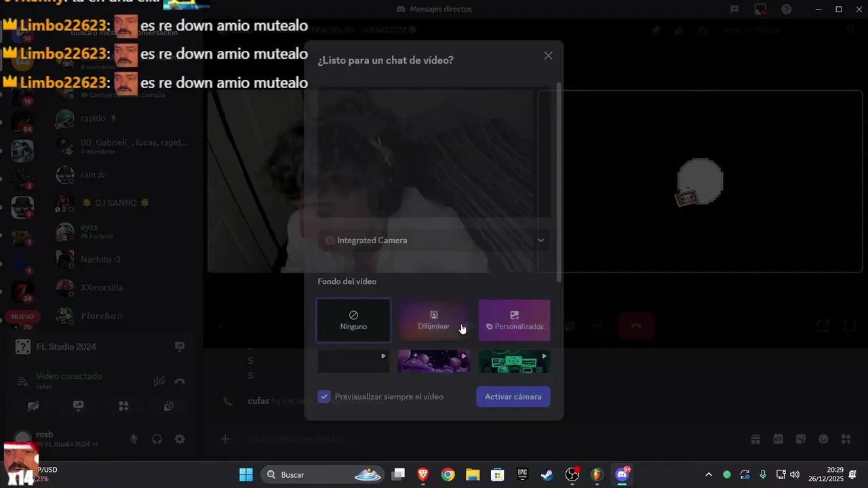Viewport: 868px width, 488px height.
Task: Open the Personalizados custom background option
Action: point(514,321)
